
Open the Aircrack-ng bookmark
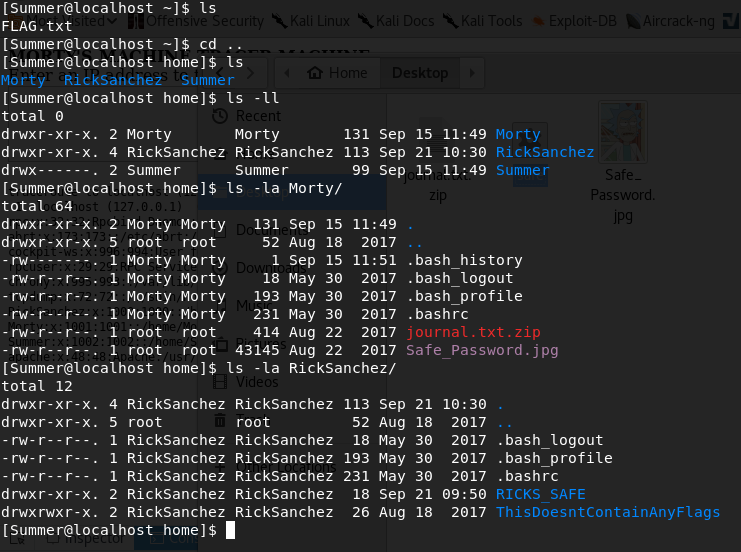(x=681, y=21)
